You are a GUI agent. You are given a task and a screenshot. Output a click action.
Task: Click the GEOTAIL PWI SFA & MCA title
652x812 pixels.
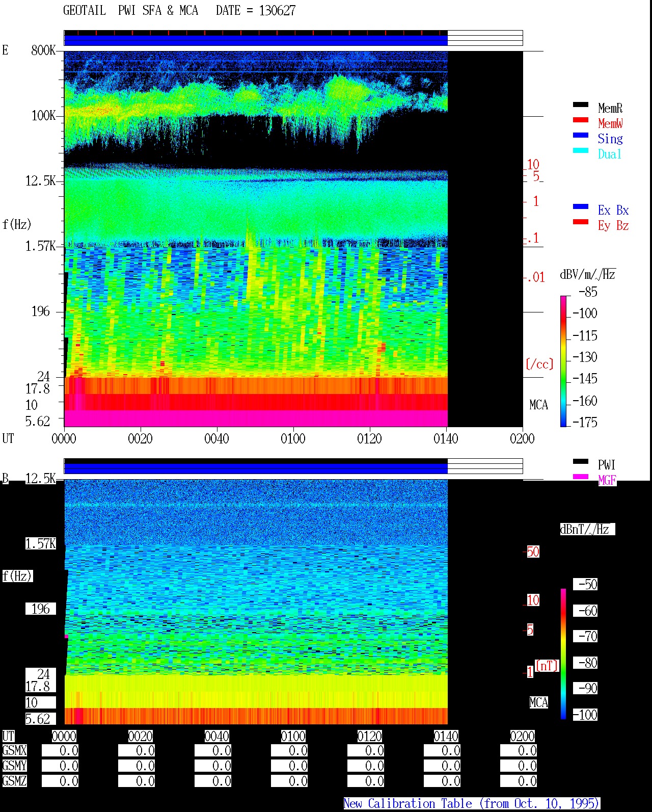[130, 11]
